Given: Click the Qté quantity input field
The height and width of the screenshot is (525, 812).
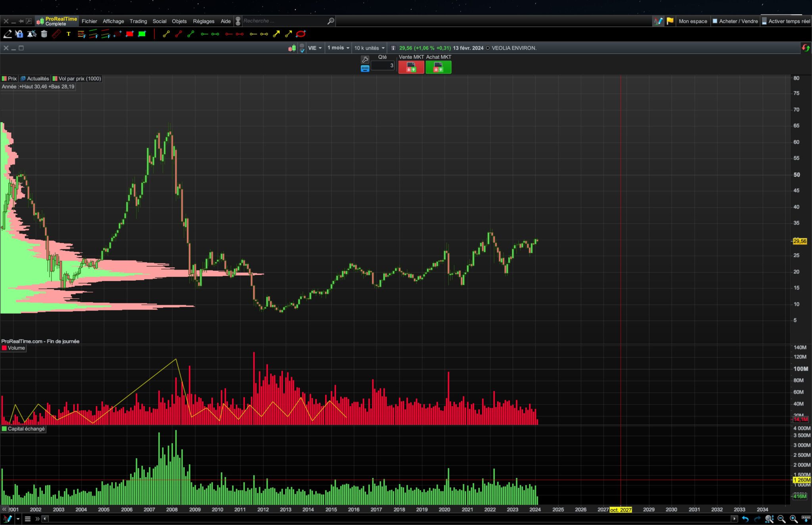Looking at the screenshot, I should 383,66.
